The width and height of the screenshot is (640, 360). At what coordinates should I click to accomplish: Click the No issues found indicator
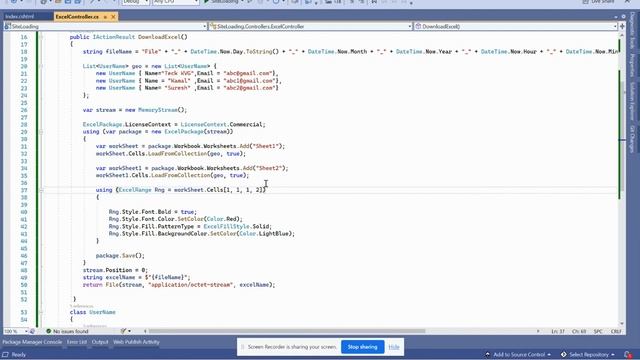[x=67, y=331]
